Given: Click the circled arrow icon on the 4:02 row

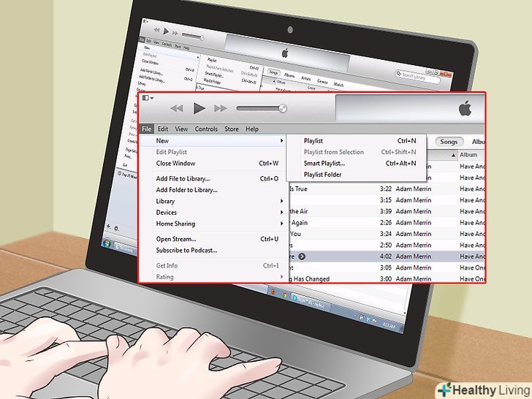Looking at the screenshot, I should pyautogui.click(x=302, y=256).
